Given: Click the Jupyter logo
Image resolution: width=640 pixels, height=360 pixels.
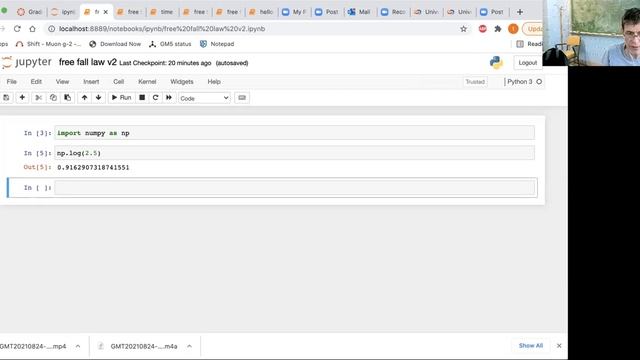Looking at the screenshot, I should 27,62.
